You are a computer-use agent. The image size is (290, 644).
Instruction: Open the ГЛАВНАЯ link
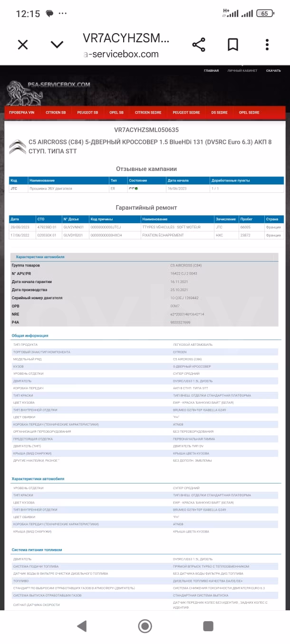pos(212,71)
